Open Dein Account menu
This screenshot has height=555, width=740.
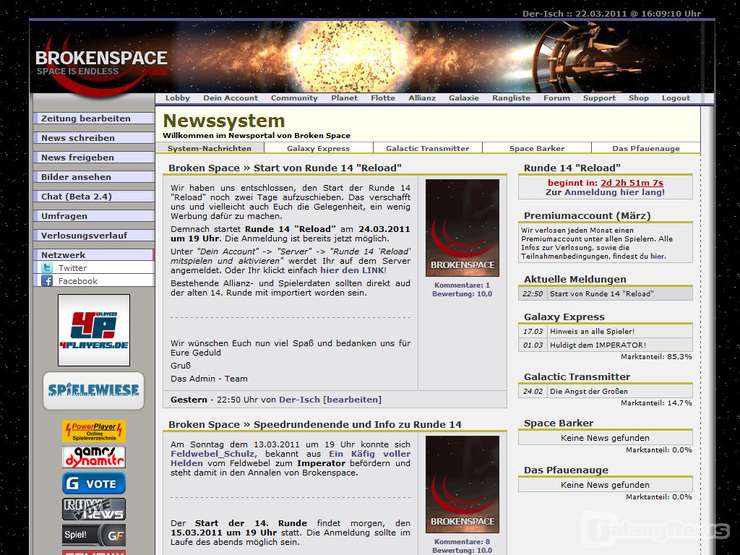coord(230,98)
